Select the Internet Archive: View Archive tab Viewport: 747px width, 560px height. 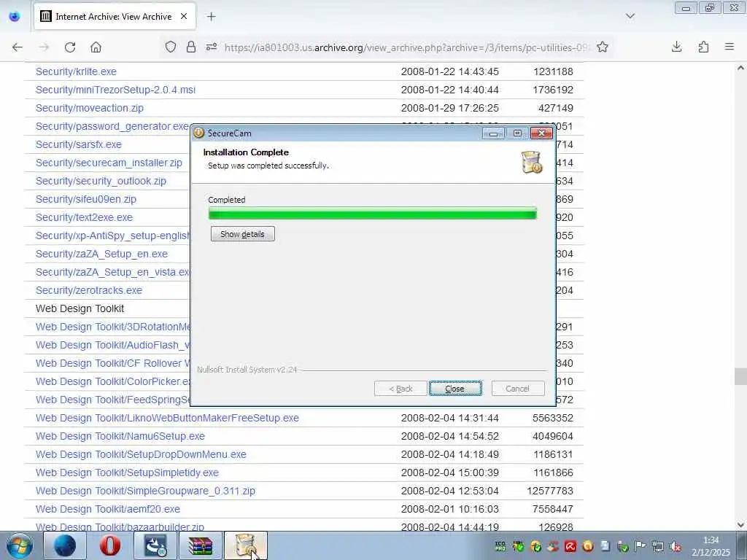click(x=115, y=17)
